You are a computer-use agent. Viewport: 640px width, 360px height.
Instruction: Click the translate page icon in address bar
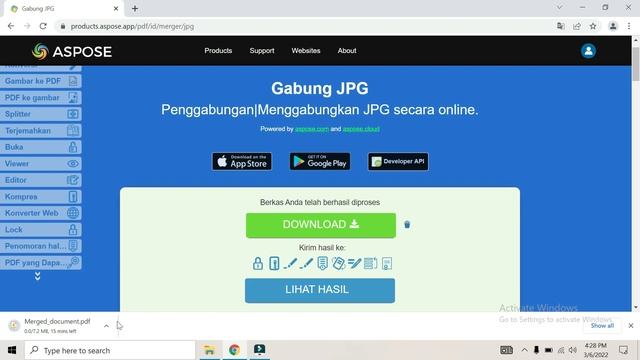pyautogui.click(x=560, y=26)
